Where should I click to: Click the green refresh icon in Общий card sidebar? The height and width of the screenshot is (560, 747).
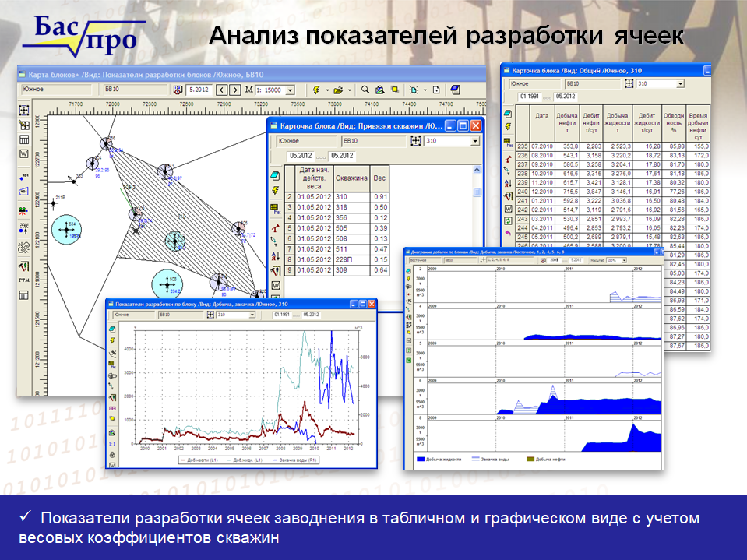click(x=508, y=220)
